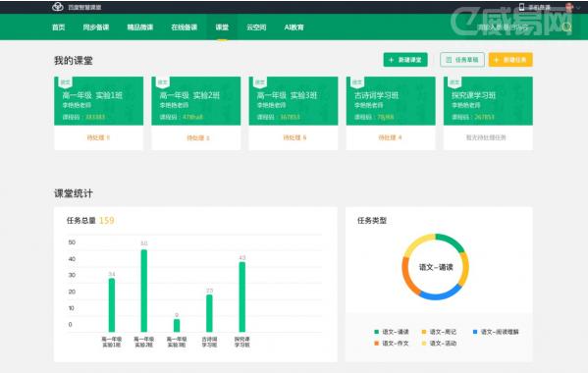The image size is (588, 373).
Task: Open the 任务草稿 drafts button
Action: [x=462, y=60]
